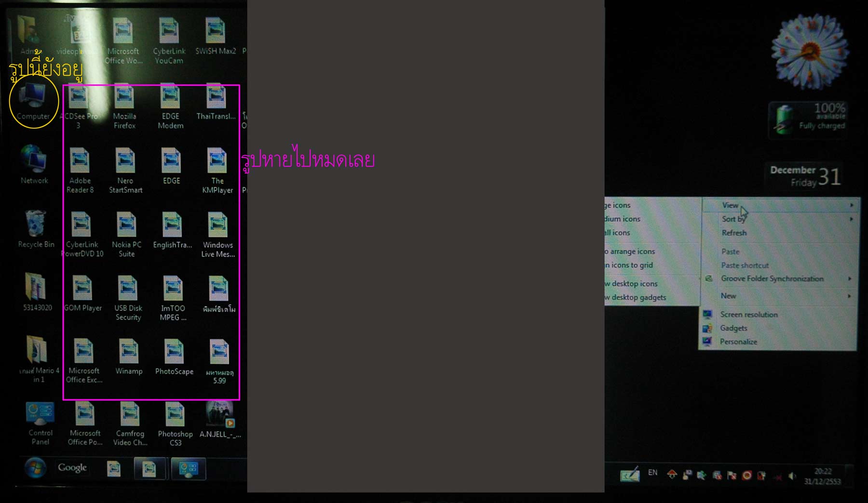Select The KMPlayer shortcut
This screenshot has width=868, height=503.
pyautogui.click(x=217, y=171)
